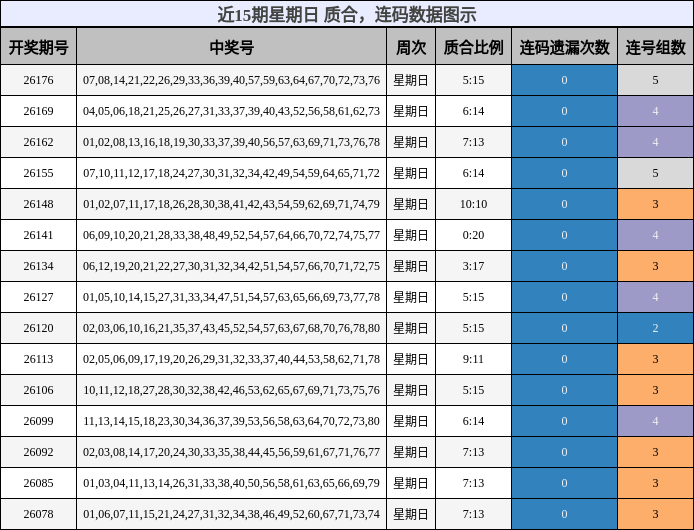Click winning numbers of period 26141
Image resolution: width=694 pixels, height=530 pixels.
(231, 235)
